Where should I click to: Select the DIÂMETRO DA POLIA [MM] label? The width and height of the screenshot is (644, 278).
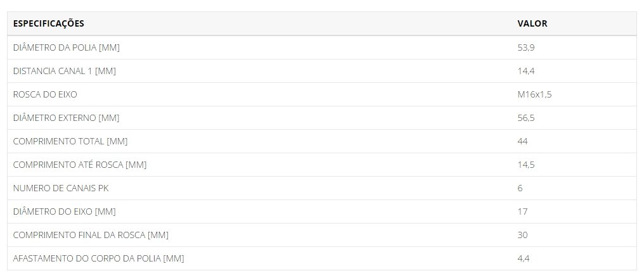67,47
